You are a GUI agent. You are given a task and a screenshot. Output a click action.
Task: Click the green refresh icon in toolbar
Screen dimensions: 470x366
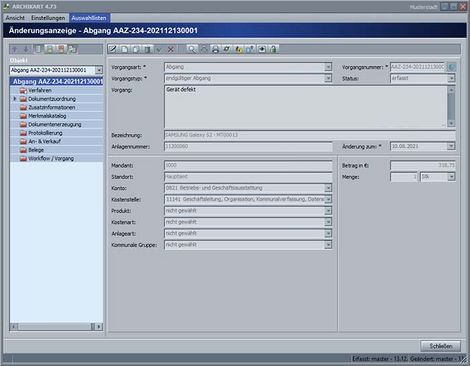227,49
